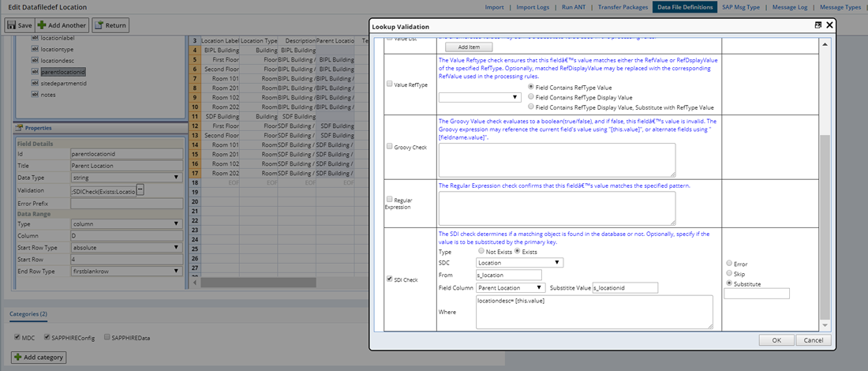Open the Value RefType dropdown
The image size is (868, 371).
click(x=480, y=97)
